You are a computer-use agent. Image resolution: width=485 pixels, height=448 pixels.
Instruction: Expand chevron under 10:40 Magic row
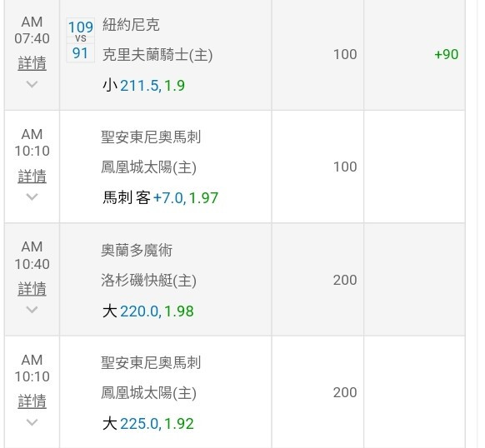(x=32, y=309)
